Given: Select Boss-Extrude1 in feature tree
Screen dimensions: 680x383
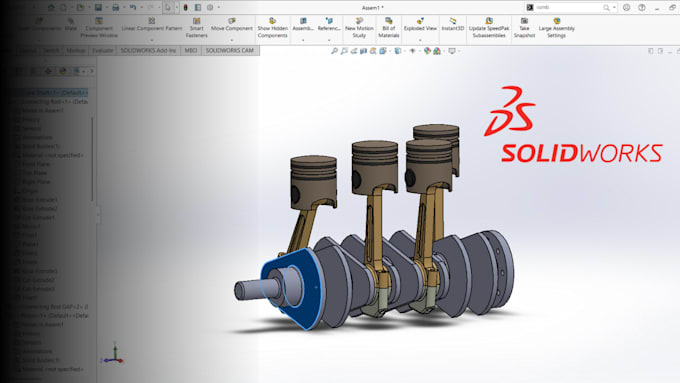Looking at the screenshot, I should coord(39,200).
